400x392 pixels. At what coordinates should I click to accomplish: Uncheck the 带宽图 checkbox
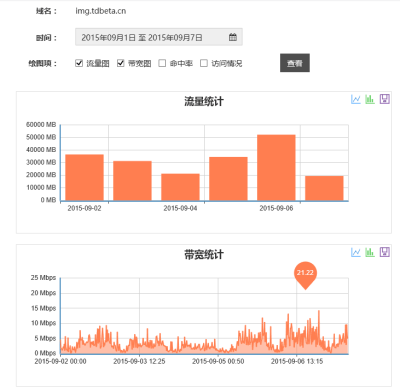tap(121, 63)
